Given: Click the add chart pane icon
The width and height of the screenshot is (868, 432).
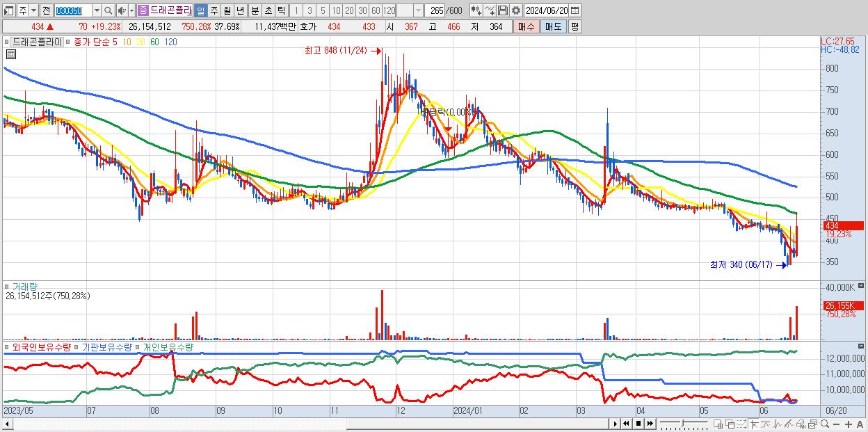Looking at the screenshot, I should (718, 424).
